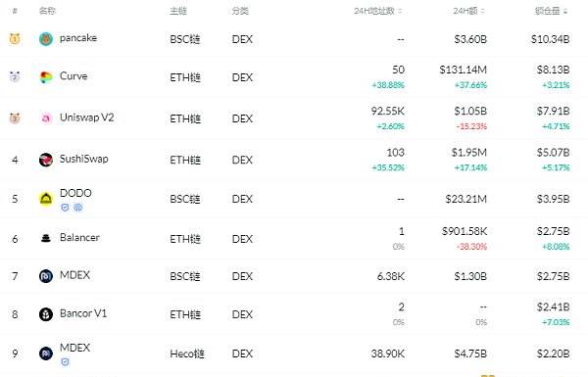Click the Uniswap V2 unicorn logo
Screen dimensions: 588x377
tap(46, 118)
